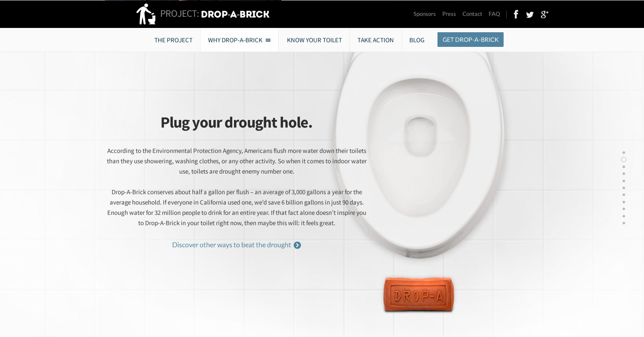Screen dimensions: 644x337
Task: Click the Facebook icon in the header
Action: click(x=516, y=14)
